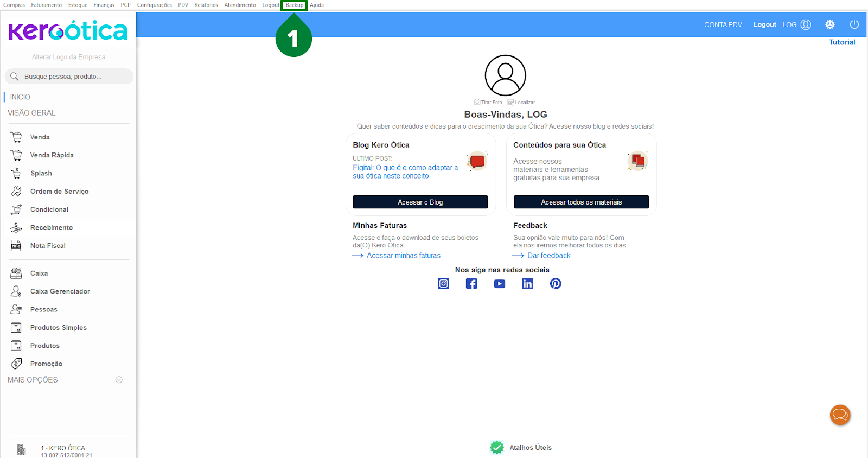Click the Caixa Gerenciador person icon
Viewport: 868px width, 458px height.
point(16,291)
